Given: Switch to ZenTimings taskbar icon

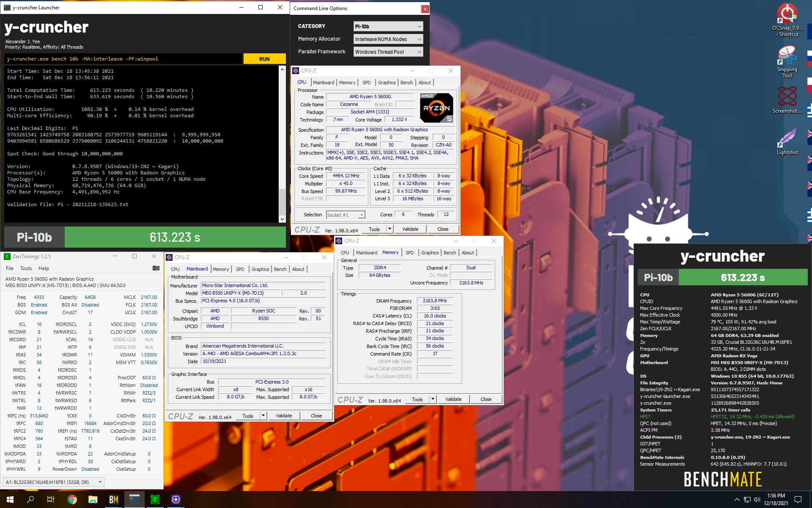Looking at the screenshot, I should coord(155,500).
